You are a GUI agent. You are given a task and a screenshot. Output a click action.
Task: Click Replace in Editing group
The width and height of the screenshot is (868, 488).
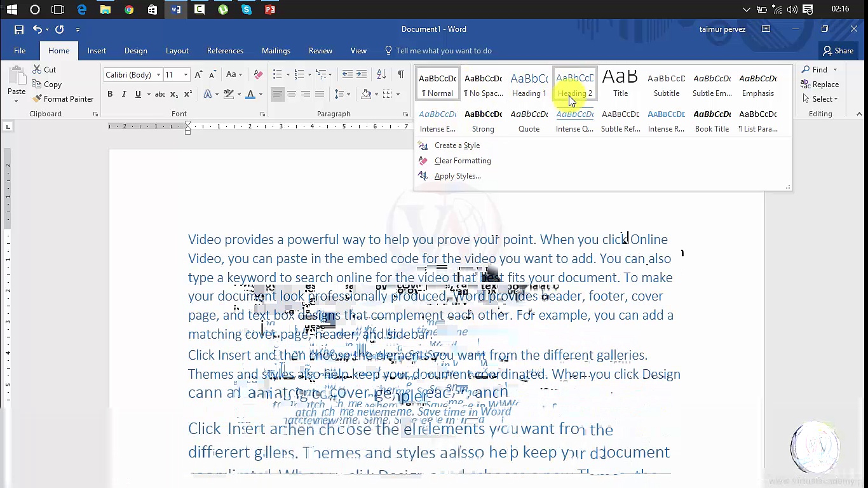click(x=820, y=85)
